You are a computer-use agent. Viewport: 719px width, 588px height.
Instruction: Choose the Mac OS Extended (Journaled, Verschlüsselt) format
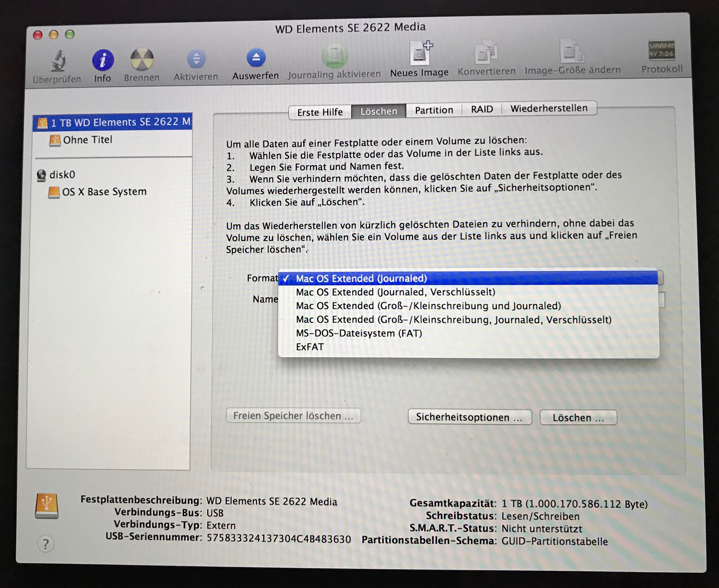pyautogui.click(x=395, y=292)
